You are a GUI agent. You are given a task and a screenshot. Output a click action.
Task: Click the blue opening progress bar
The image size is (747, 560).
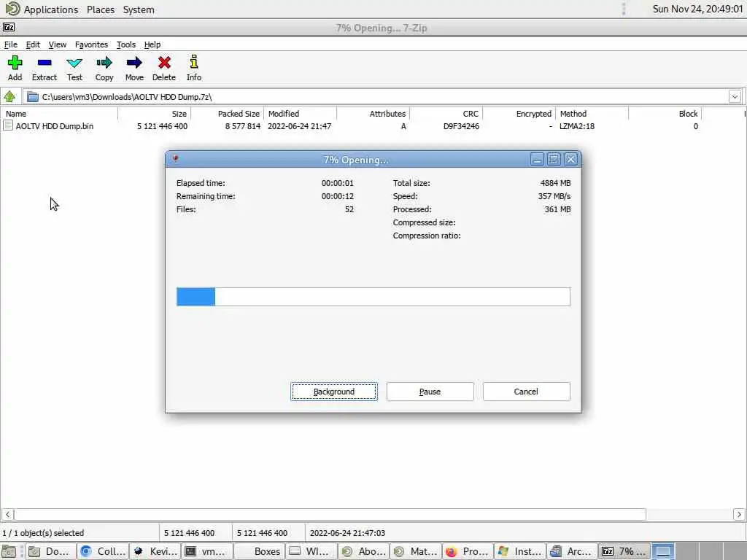point(373,297)
